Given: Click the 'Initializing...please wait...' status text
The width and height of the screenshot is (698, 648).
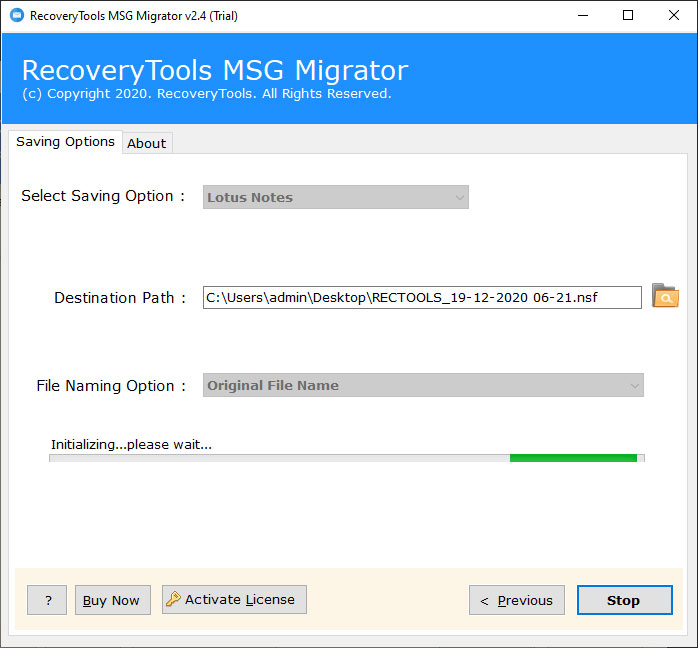Looking at the screenshot, I should (x=131, y=445).
